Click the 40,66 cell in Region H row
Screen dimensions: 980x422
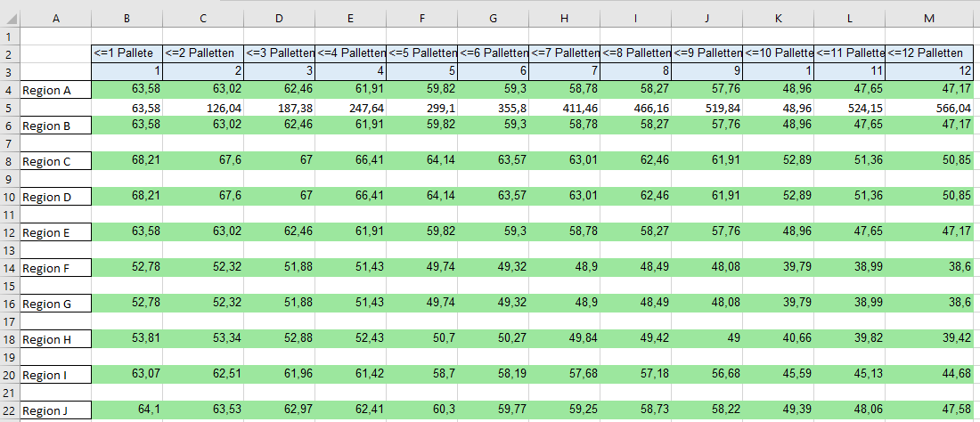point(778,339)
